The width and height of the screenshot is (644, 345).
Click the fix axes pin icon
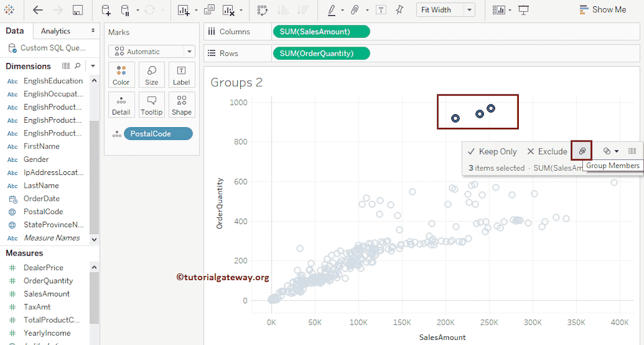tap(399, 10)
